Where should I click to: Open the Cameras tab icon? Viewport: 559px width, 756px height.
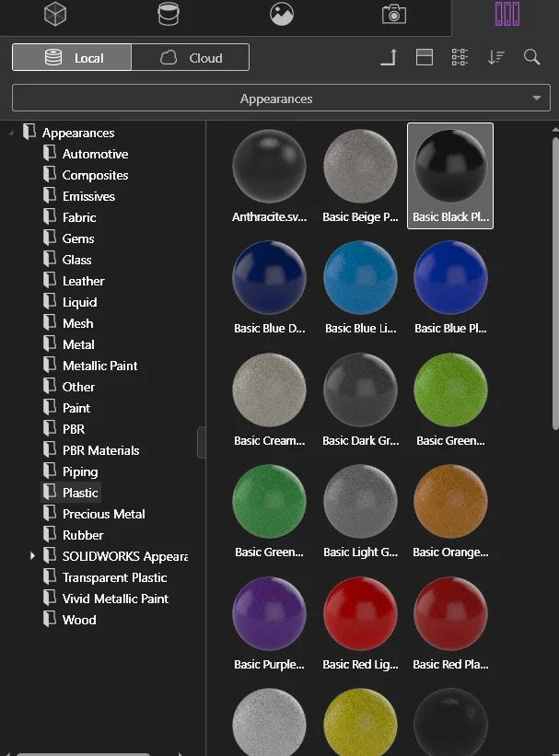tap(394, 14)
